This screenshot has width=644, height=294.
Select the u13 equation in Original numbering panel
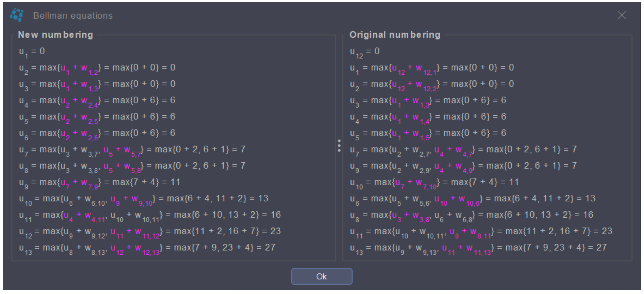coord(478,248)
